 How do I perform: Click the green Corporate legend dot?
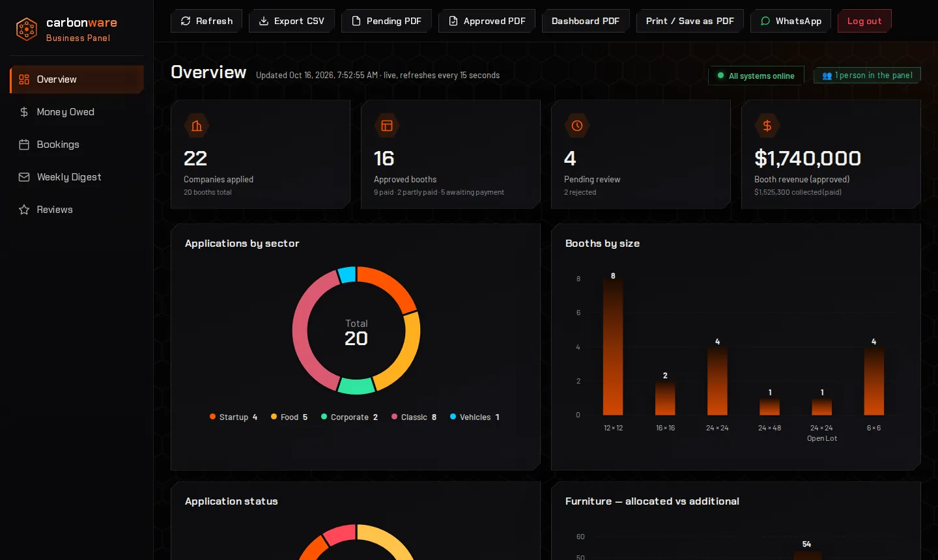pos(324,417)
